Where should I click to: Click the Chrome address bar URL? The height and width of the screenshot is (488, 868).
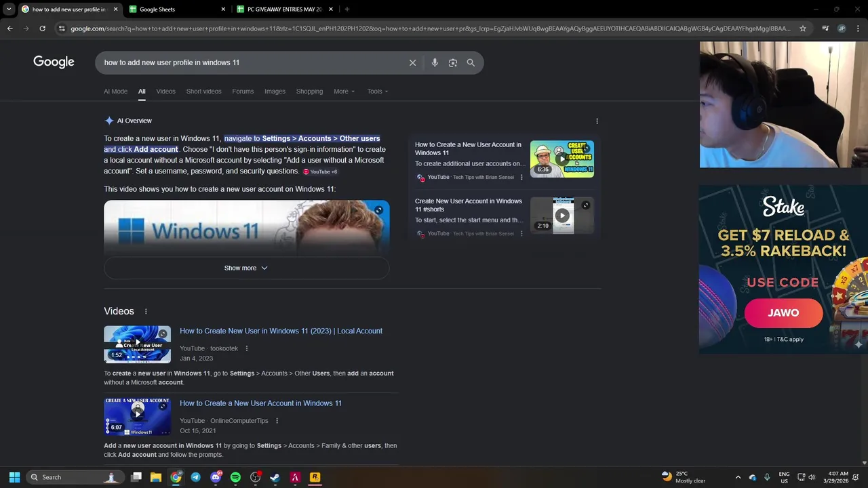pos(431,28)
